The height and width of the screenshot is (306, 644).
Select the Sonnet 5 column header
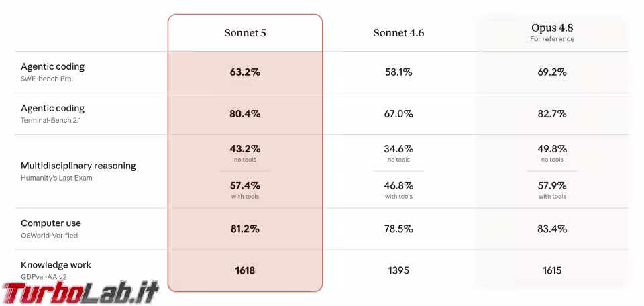point(246,33)
